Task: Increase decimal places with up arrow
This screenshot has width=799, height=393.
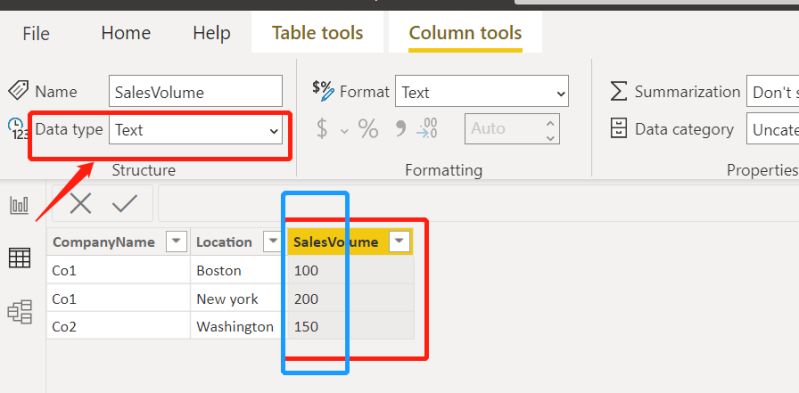Action: tap(550, 123)
